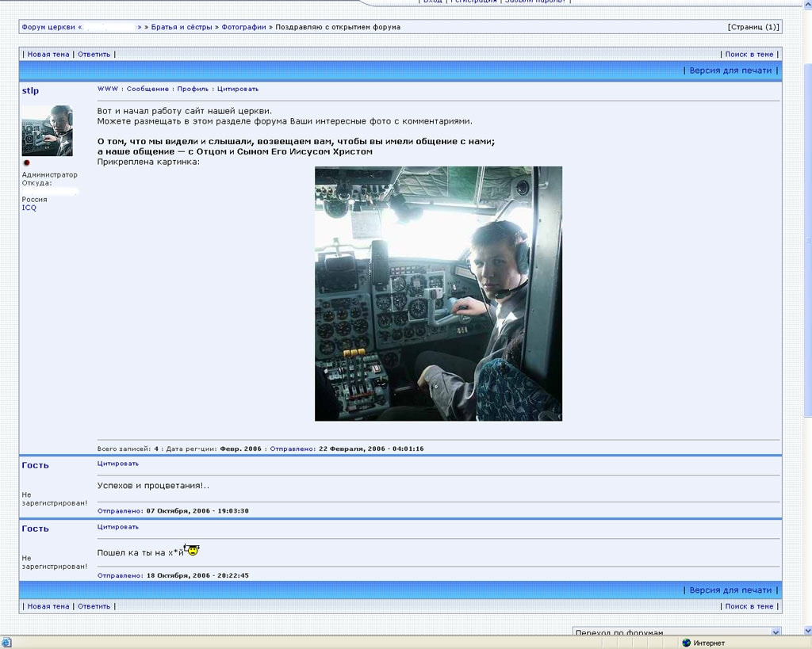
Task: Open "Поиск в теме" at the top
Action: coord(749,55)
